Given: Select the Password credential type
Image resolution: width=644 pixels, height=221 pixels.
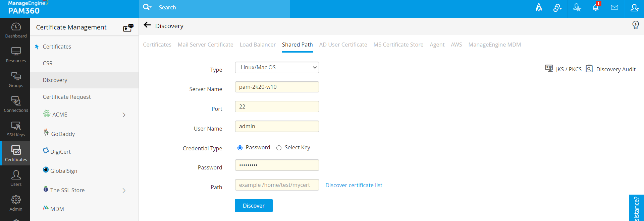Looking at the screenshot, I should coord(240,148).
